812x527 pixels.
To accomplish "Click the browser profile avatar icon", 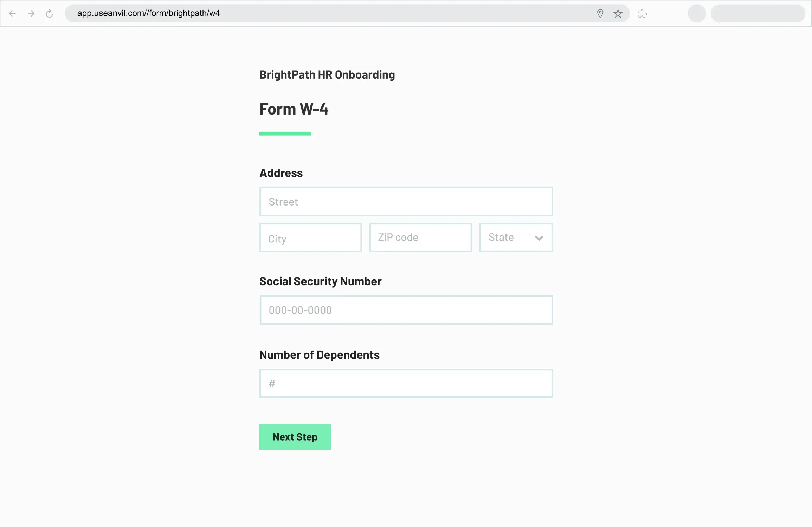I will pyautogui.click(x=697, y=13).
